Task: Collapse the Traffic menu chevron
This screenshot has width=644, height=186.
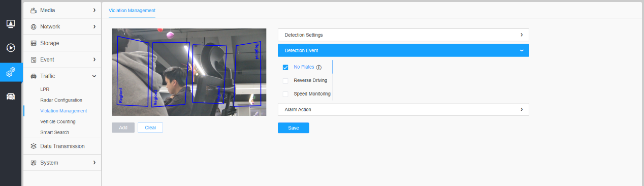Action: tap(94, 76)
